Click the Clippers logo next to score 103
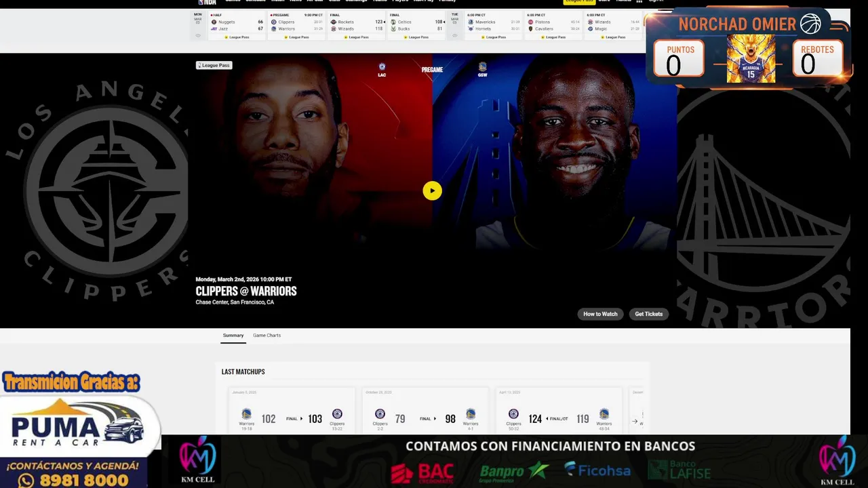The height and width of the screenshot is (488, 868). pyautogui.click(x=337, y=414)
